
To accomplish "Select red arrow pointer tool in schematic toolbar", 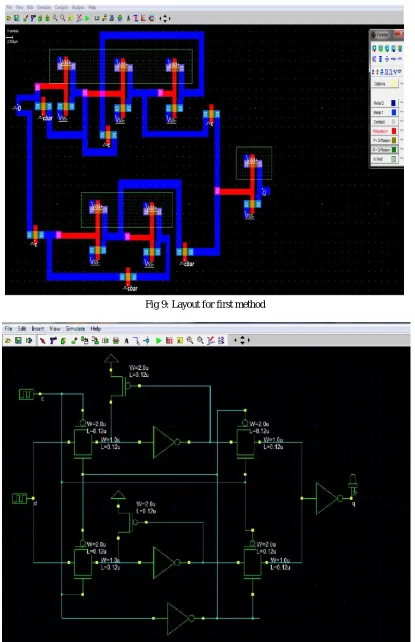I will pos(42,340).
